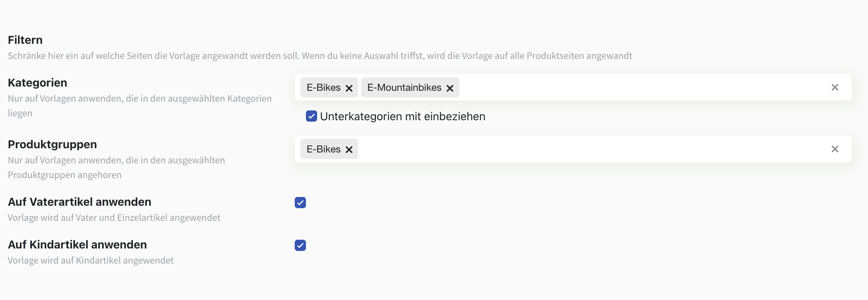This screenshot has height=300, width=868.
Task: Click the E-Bikes chip text in Kategorien
Action: point(323,87)
